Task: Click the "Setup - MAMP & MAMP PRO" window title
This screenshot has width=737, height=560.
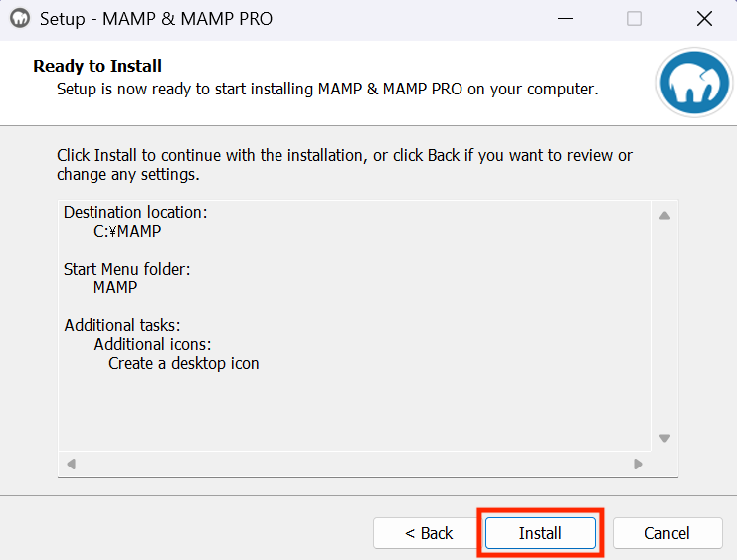Action: (x=156, y=19)
